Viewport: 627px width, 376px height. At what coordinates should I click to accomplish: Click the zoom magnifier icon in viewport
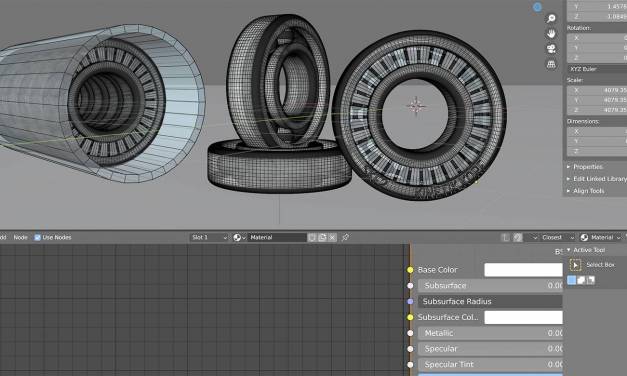[x=551, y=18]
